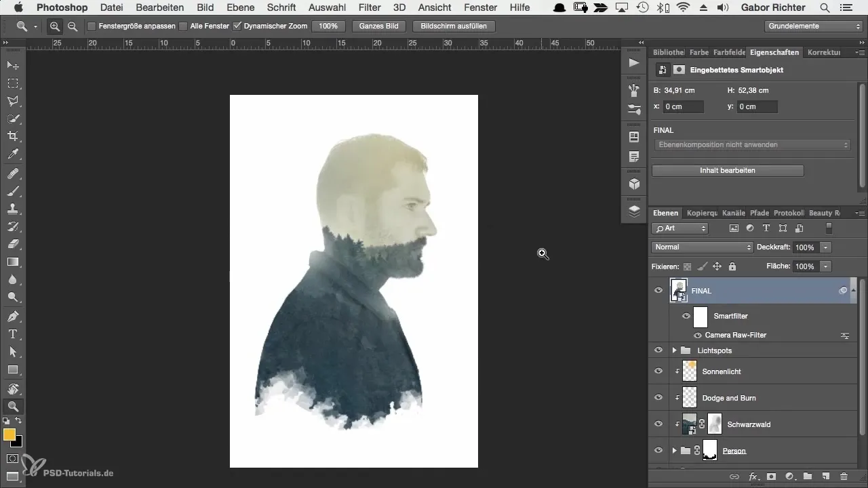Select the Crop tool
This screenshot has height=488, width=868.
pos(13,136)
